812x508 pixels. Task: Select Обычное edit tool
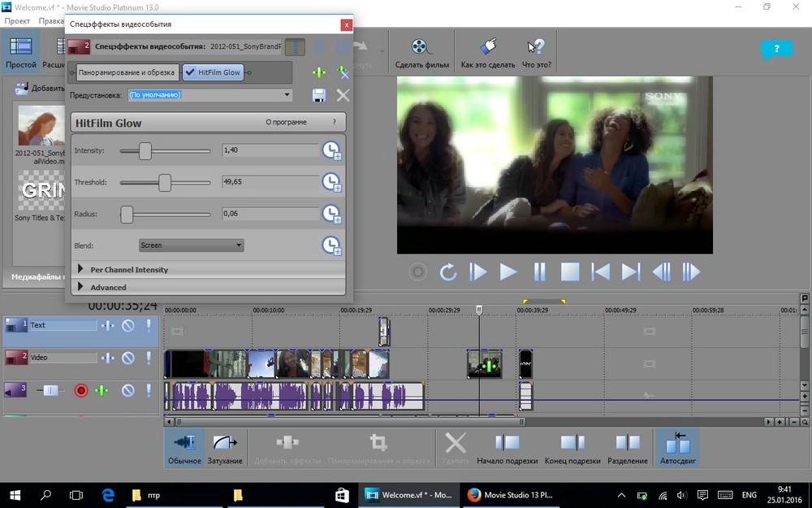184,449
